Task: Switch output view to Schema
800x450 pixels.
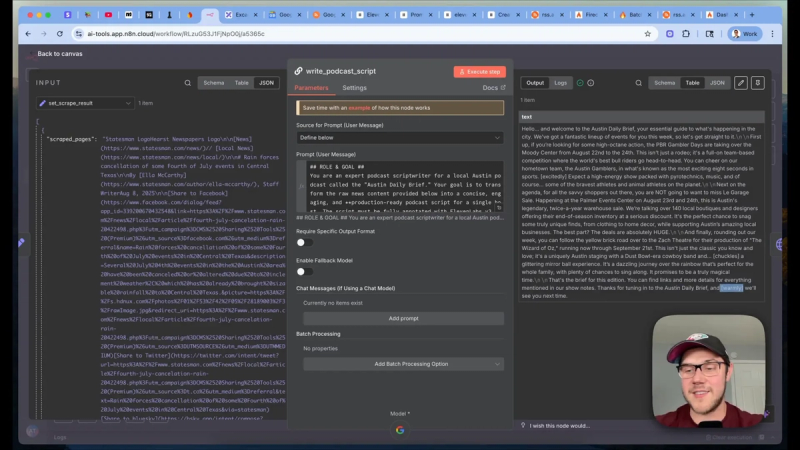Action: tap(664, 83)
